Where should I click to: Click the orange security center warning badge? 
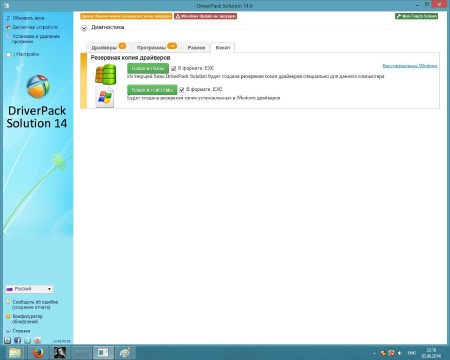pos(126,16)
